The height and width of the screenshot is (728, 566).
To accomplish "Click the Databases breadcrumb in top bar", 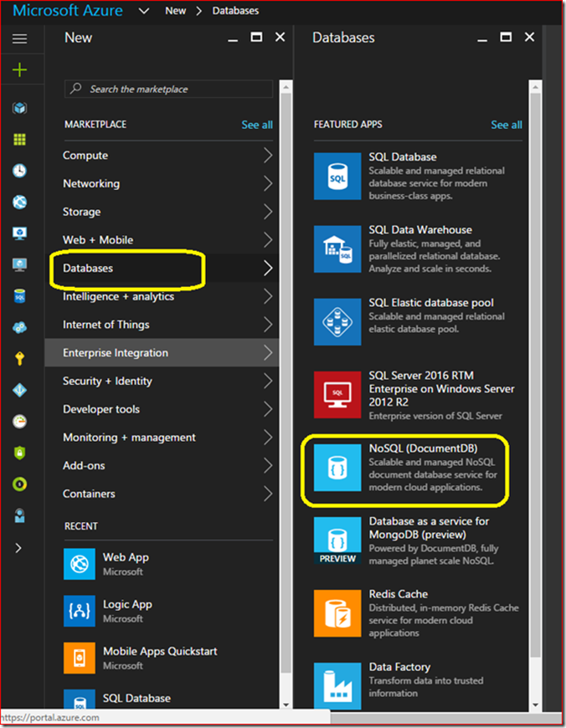I will coord(235,11).
